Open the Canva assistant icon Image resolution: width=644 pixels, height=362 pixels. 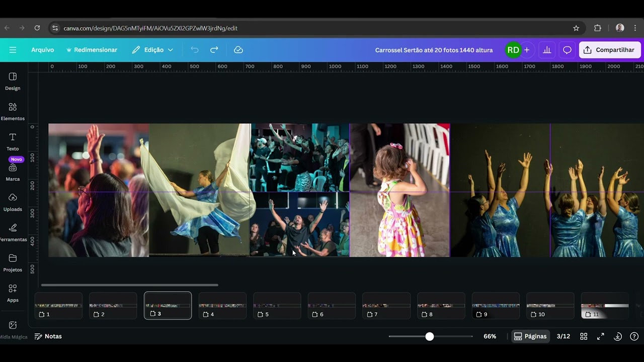click(618, 336)
